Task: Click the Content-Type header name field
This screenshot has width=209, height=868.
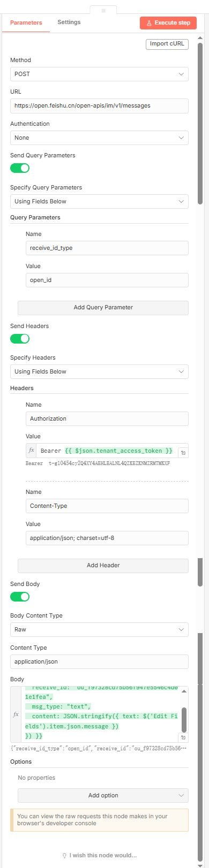Action: 107,506
